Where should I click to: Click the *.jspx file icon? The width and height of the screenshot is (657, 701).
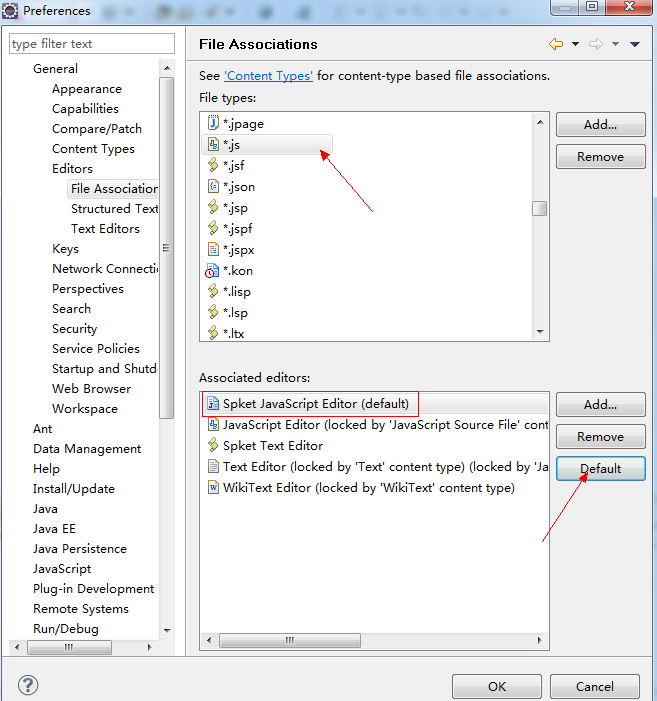click(x=213, y=249)
